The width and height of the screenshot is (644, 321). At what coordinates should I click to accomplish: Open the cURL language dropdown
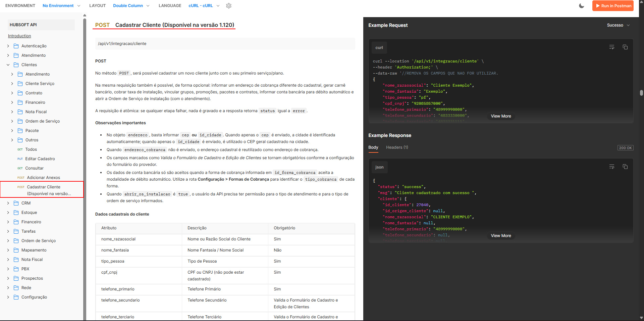204,6
